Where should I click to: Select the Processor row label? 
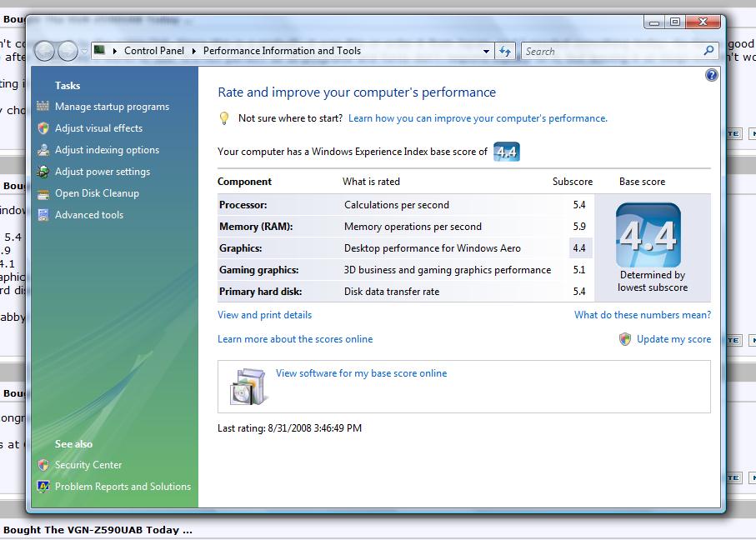tap(243, 205)
